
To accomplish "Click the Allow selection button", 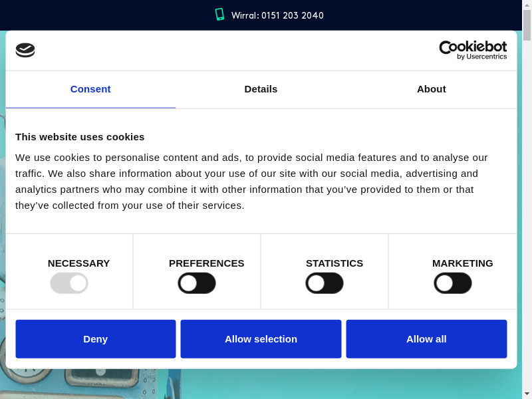I will [261, 339].
